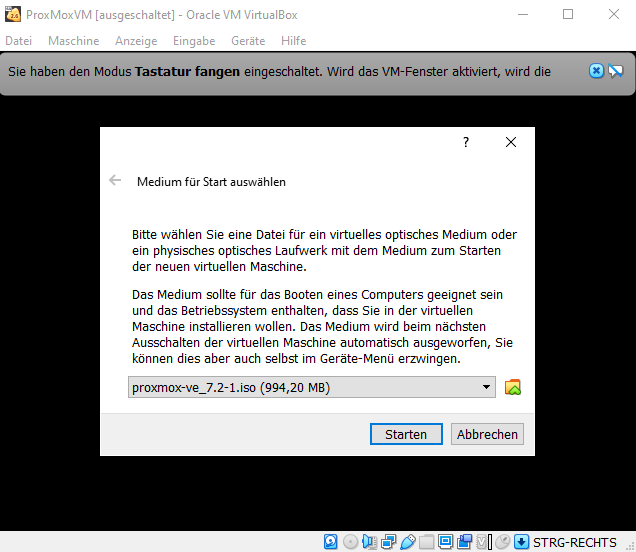Click the audio status icon

(369, 542)
